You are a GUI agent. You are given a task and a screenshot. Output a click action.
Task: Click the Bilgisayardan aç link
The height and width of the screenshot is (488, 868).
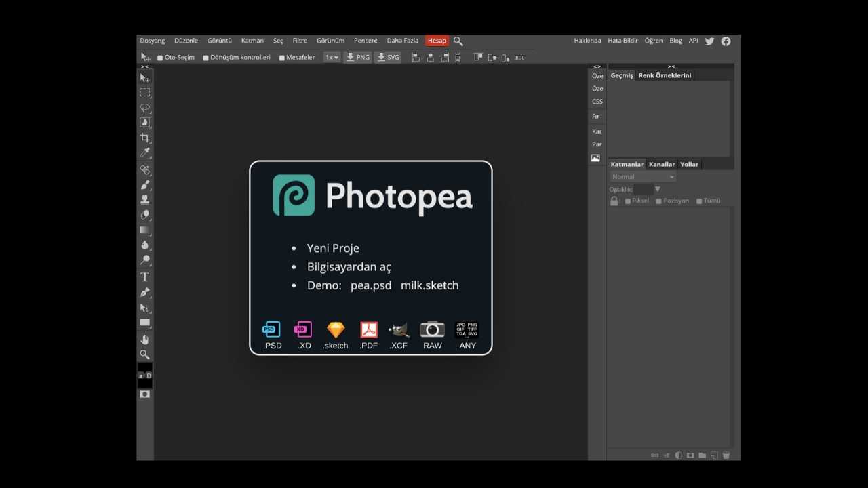click(x=349, y=267)
